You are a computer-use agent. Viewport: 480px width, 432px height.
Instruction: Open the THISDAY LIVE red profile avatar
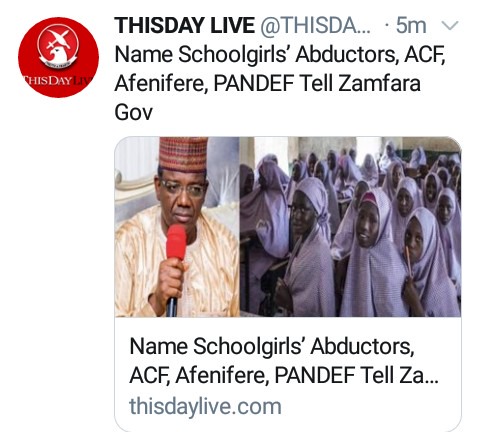coord(58,57)
